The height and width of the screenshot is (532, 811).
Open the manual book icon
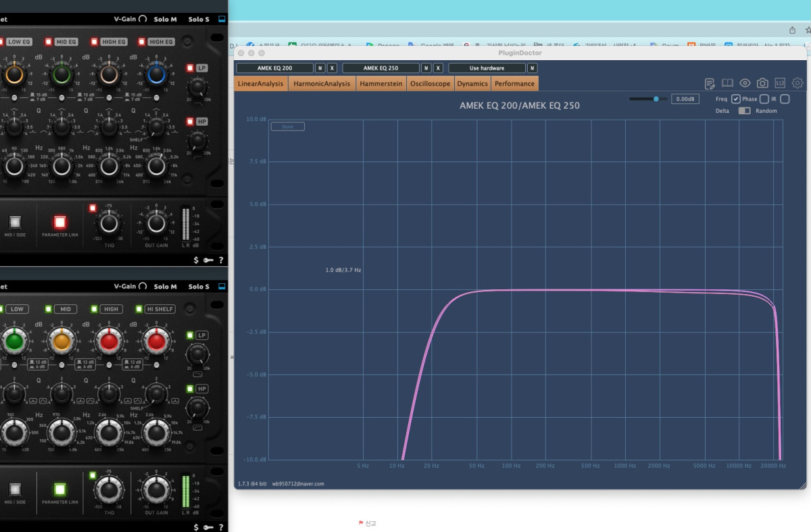point(727,83)
